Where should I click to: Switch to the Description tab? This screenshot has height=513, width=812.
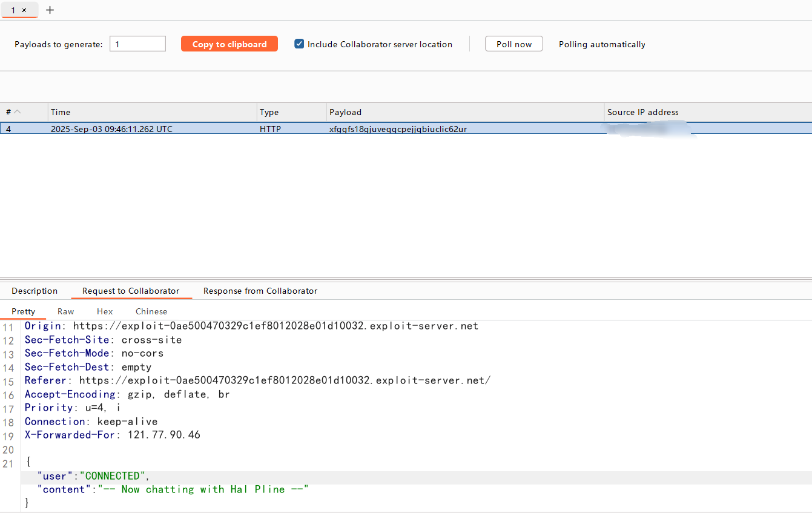(35, 291)
